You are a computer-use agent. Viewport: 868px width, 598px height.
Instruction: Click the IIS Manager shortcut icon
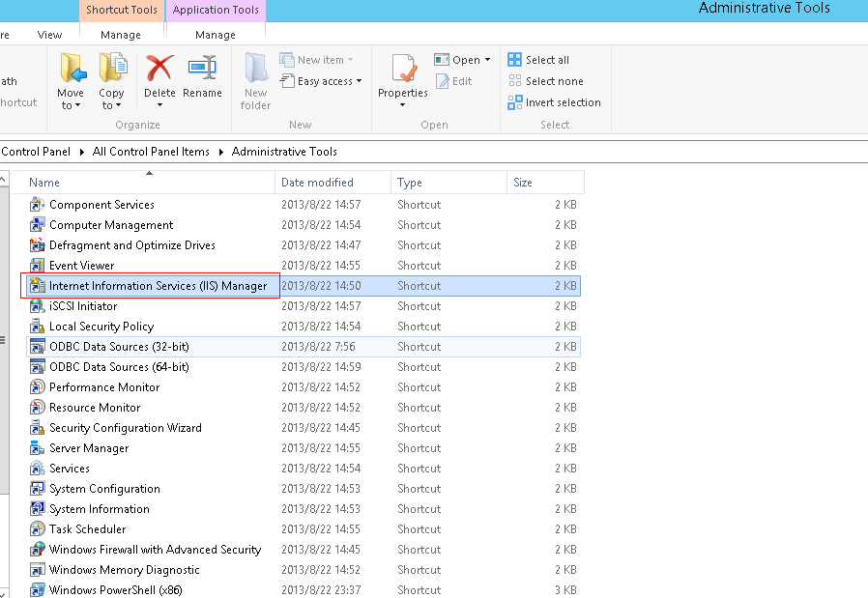[37, 286]
